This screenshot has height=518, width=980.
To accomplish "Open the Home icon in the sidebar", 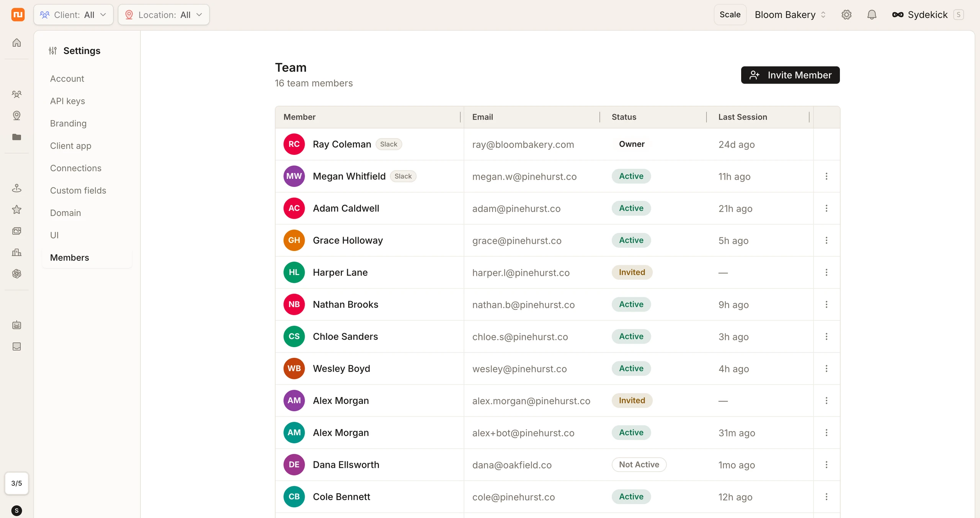I will point(16,43).
